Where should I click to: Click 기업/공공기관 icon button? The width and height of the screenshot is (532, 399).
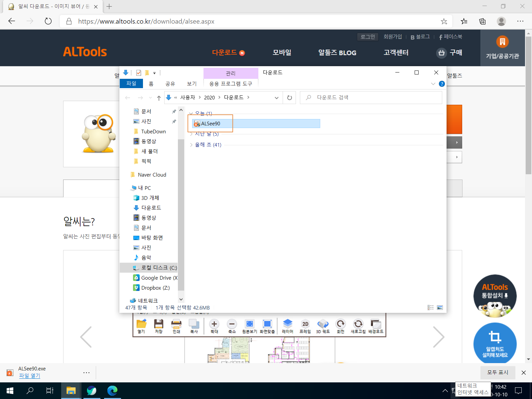502,48
